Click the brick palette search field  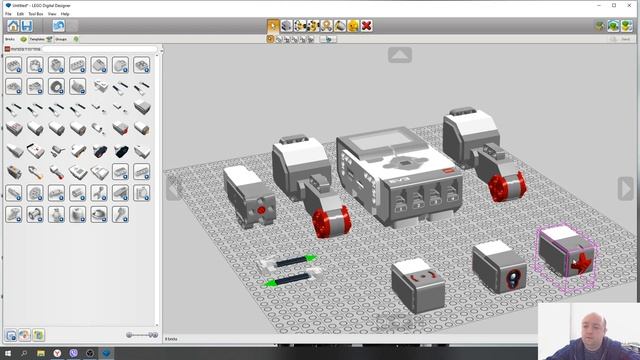click(x=99, y=49)
